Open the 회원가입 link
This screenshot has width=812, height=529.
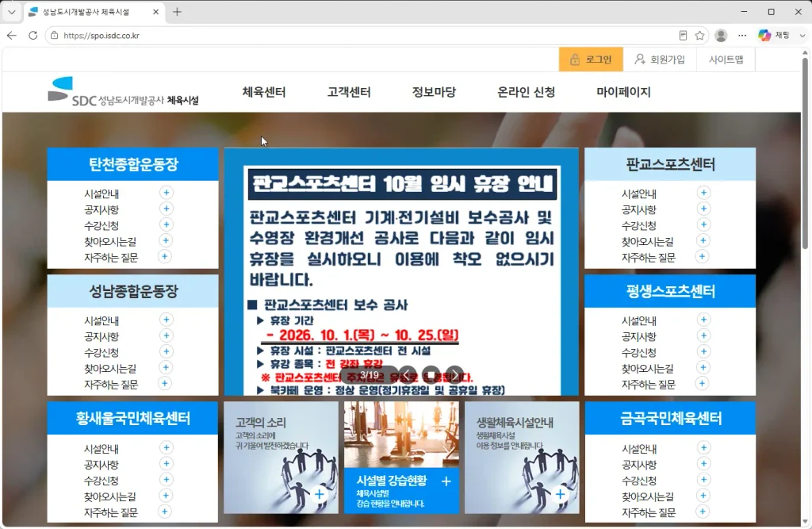click(x=659, y=59)
